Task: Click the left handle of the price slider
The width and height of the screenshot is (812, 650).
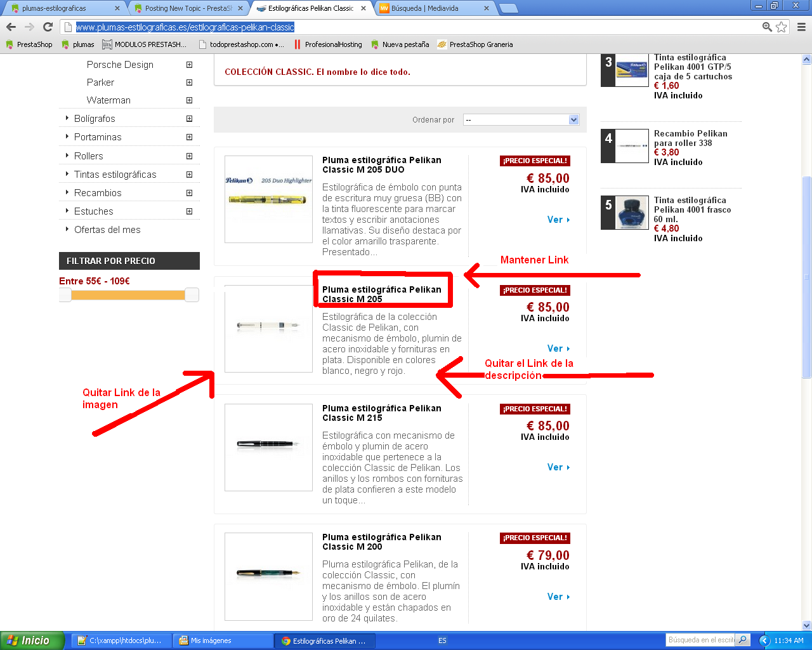Action: [x=65, y=295]
